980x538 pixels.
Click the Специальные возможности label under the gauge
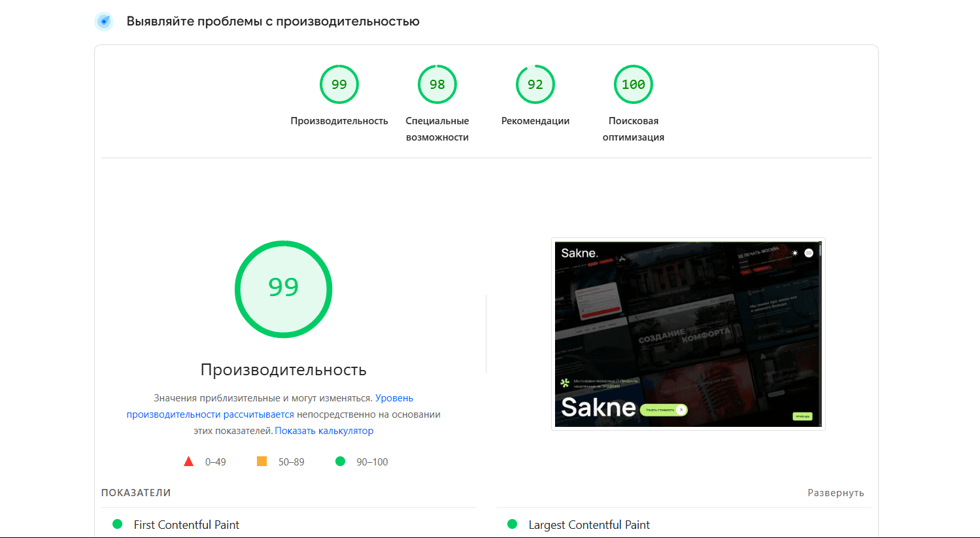[437, 129]
